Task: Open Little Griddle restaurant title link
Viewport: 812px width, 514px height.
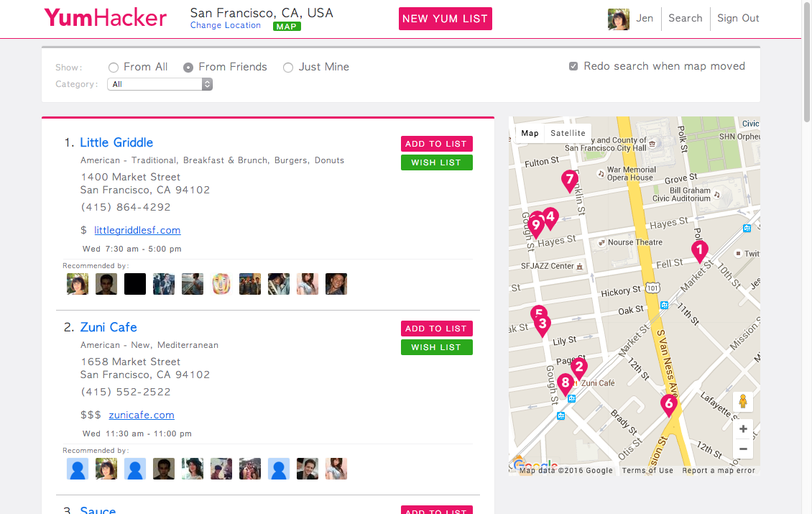Action: 116,142
